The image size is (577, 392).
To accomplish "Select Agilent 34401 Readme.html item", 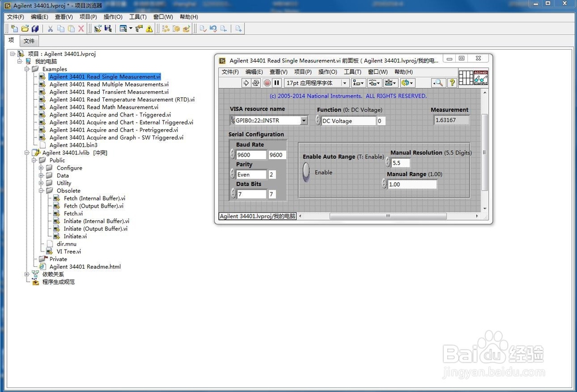I will pyautogui.click(x=85, y=266).
